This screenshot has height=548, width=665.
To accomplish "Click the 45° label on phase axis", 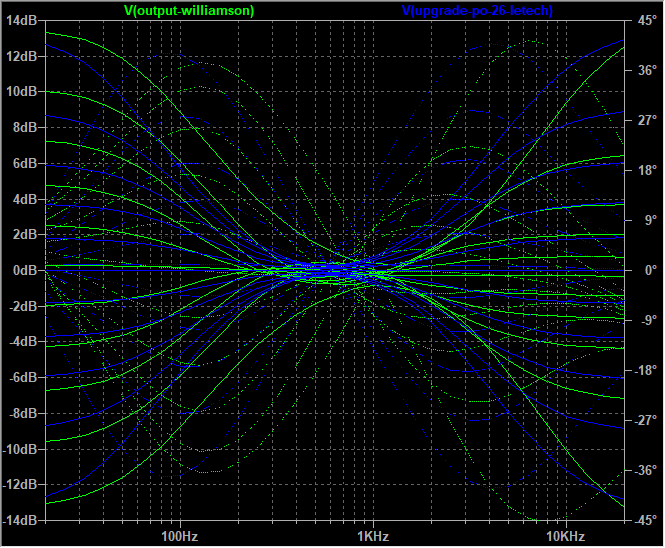I will tap(647, 20).
